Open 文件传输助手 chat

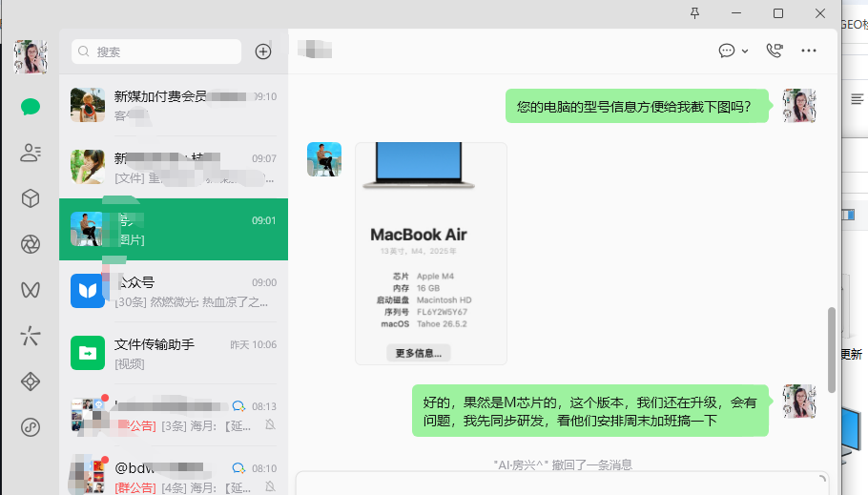(x=174, y=353)
